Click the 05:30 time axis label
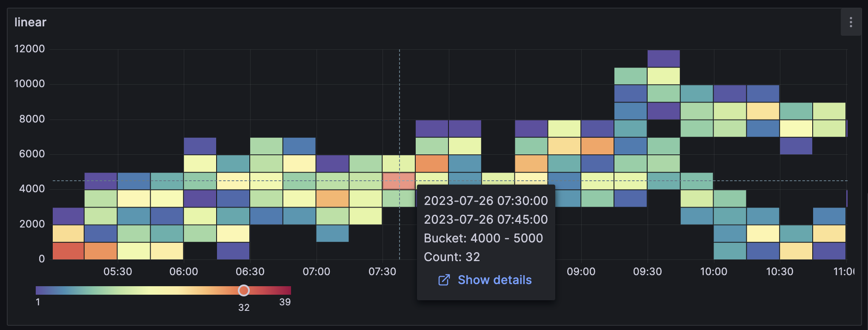The height and width of the screenshot is (330, 868). [x=118, y=271]
